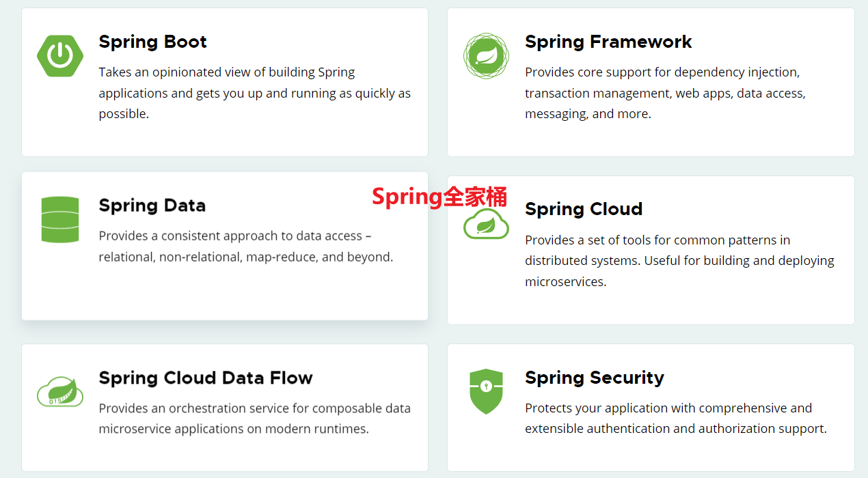Select the Spring Security project card
The image size is (868, 478).
(651, 451)
